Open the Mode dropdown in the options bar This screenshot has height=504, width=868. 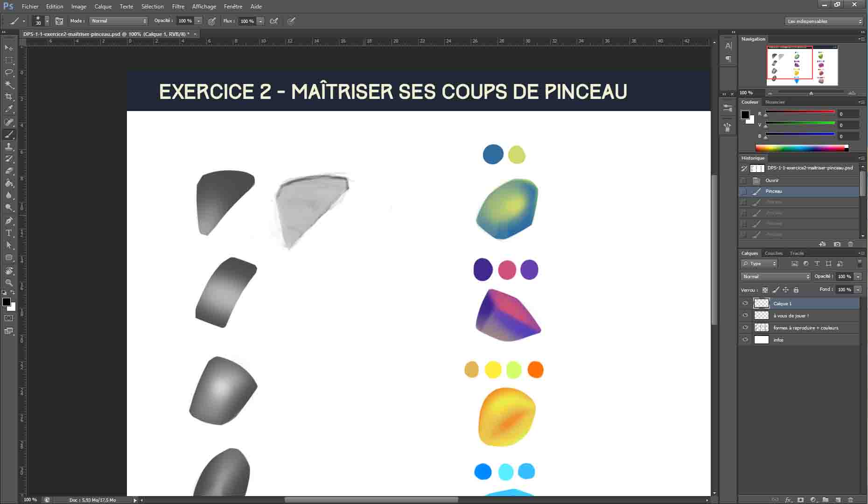118,21
